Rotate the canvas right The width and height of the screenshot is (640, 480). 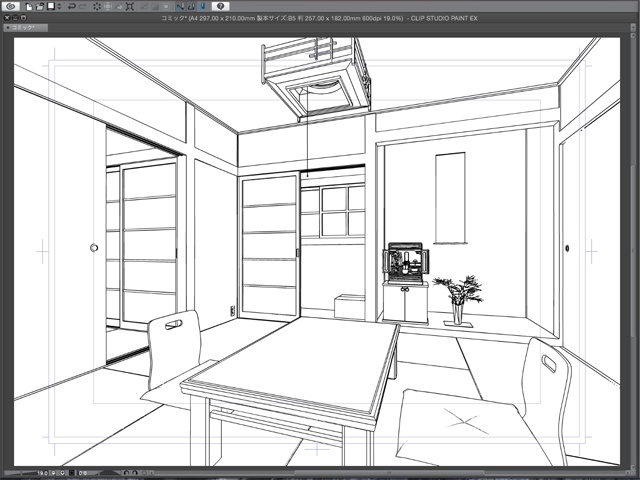pos(135,473)
